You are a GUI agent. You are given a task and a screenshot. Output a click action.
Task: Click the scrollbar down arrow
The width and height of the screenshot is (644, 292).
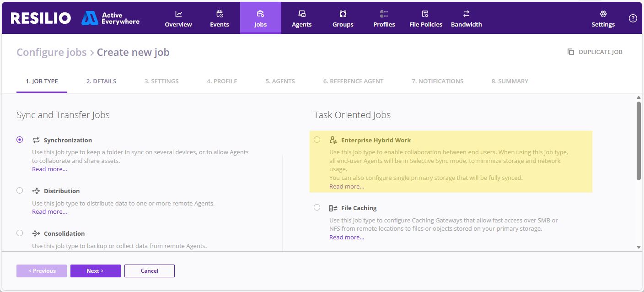639,247
